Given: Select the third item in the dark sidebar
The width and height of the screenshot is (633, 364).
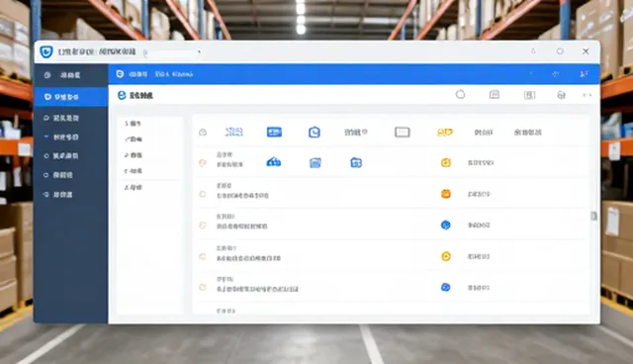Looking at the screenshot, I should pos(61,118).
